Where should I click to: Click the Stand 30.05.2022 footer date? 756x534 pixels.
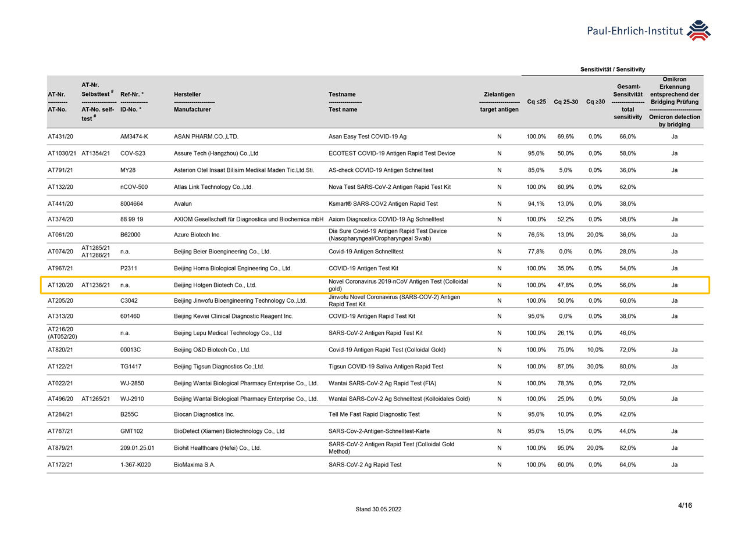pyautogui.click(x=378, y=510)
